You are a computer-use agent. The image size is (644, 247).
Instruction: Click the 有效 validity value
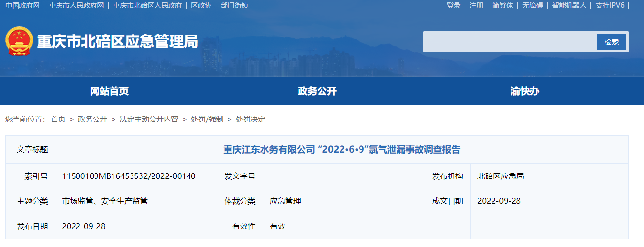click(x=278, y=226)
